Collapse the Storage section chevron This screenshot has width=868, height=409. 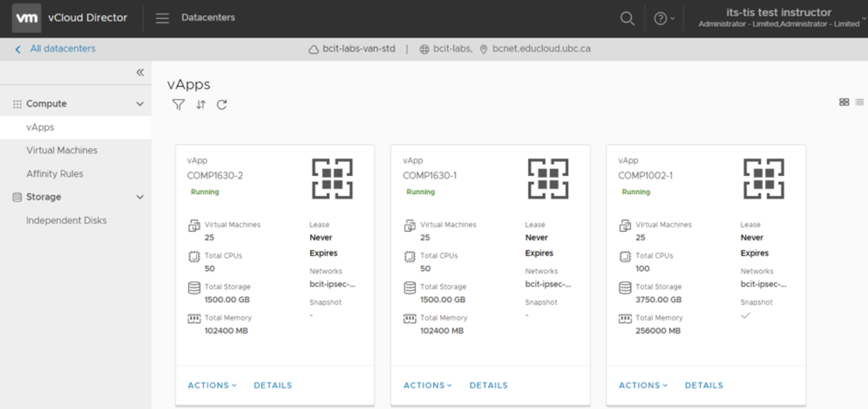pos(139,198)
